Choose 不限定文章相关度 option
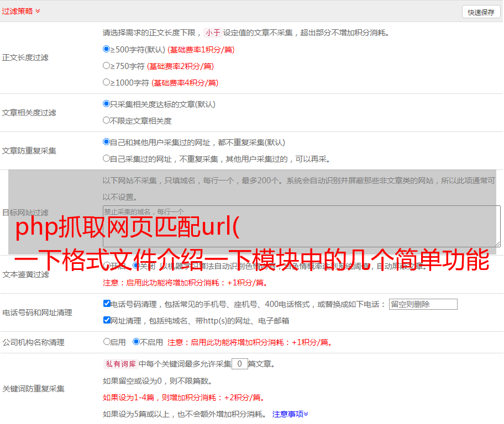The height and width of the screenshot is (424, 504). click(x=106, y=120)
